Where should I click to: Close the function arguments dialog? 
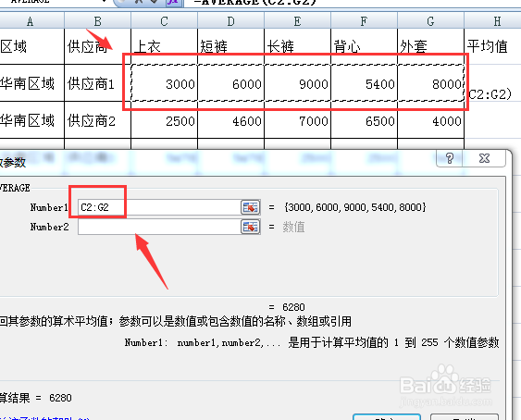click(484, 158)
